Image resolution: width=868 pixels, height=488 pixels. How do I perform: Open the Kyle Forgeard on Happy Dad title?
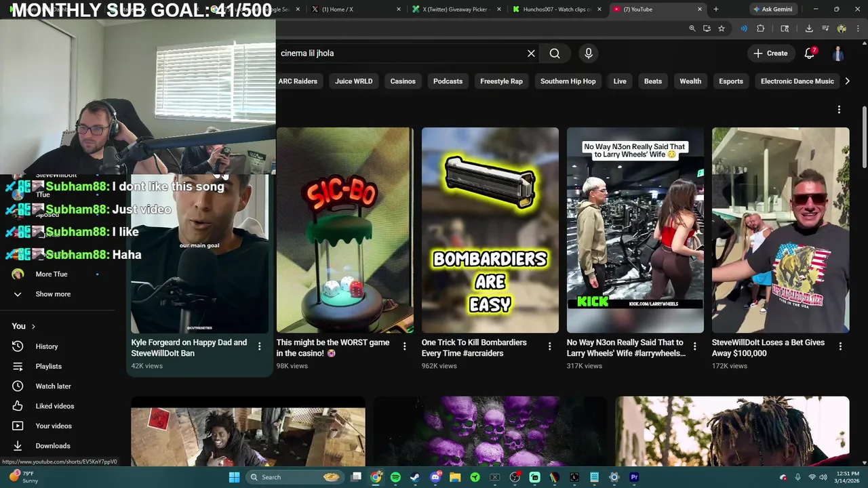coord(189,348)
